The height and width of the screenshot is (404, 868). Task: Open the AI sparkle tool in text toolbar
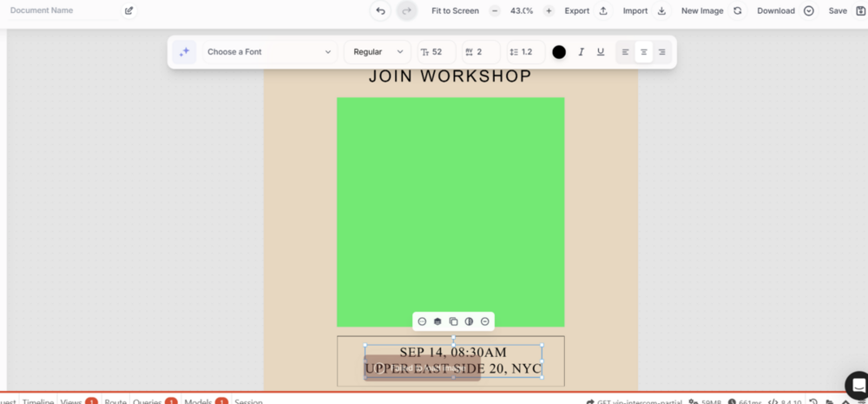pos(184,51)
